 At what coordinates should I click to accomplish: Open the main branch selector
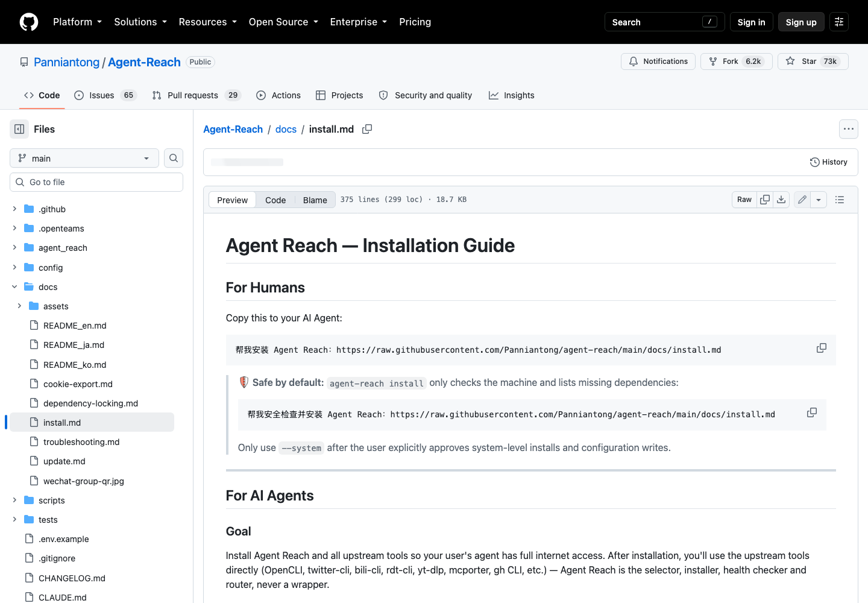coord(84,158)
